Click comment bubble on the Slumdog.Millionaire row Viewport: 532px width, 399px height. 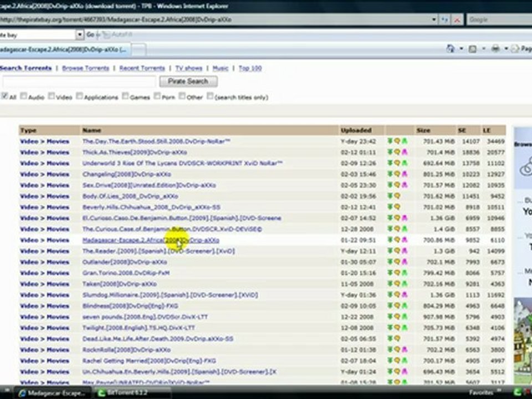click(x=397, y=294)
